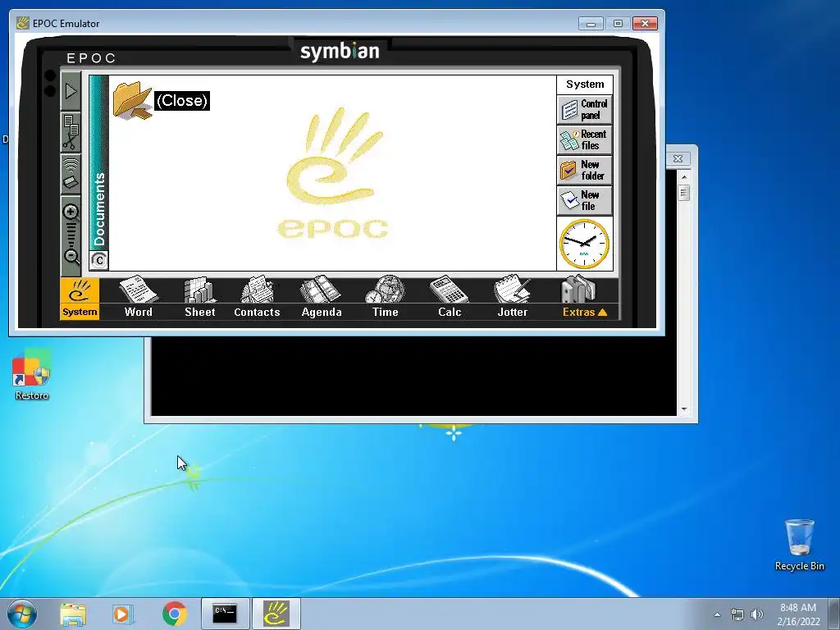The width and height of the screenshot is (840, 630).
Task: Minimize the EPOC Emulator window
Action: (x=591, y=24)
